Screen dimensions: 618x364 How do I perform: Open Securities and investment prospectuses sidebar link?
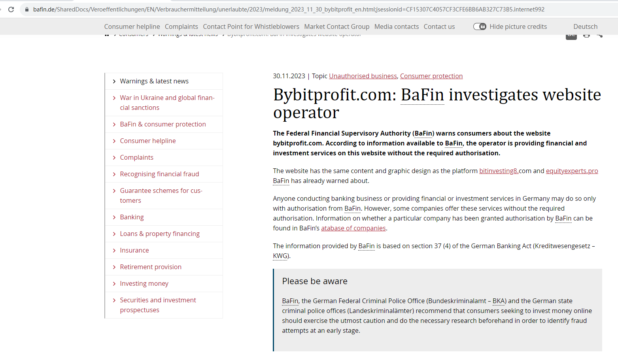click(158, 305)
